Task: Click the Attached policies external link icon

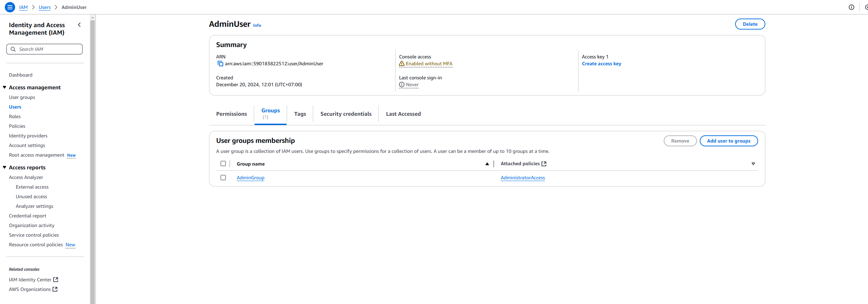Action: pyautogui.click(x=544, y=164)
